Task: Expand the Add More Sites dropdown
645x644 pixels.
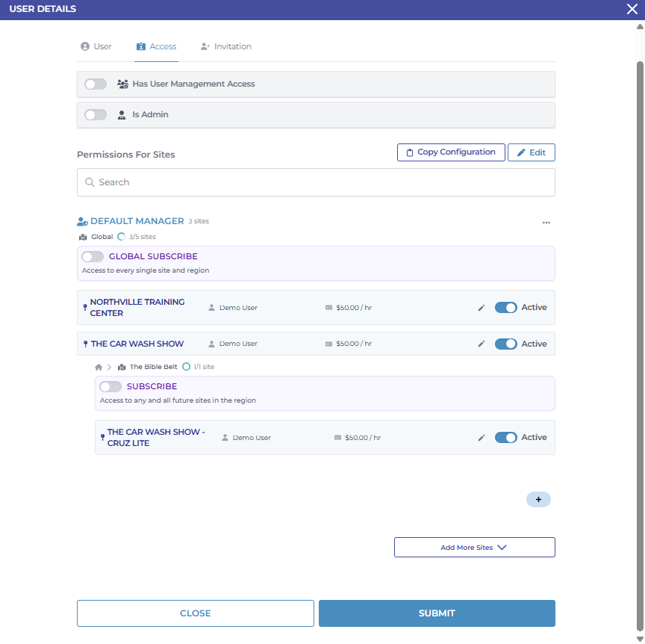Action: point(474,548)
